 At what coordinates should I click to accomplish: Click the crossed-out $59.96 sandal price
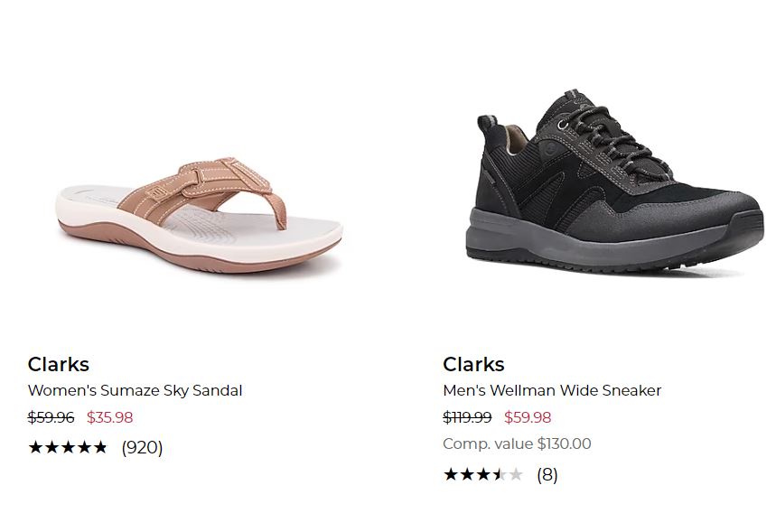point(51,417)
